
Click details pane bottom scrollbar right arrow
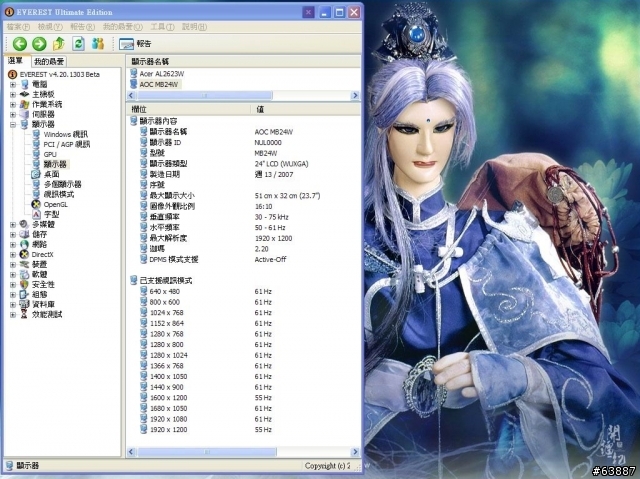(x=355, y=452)
